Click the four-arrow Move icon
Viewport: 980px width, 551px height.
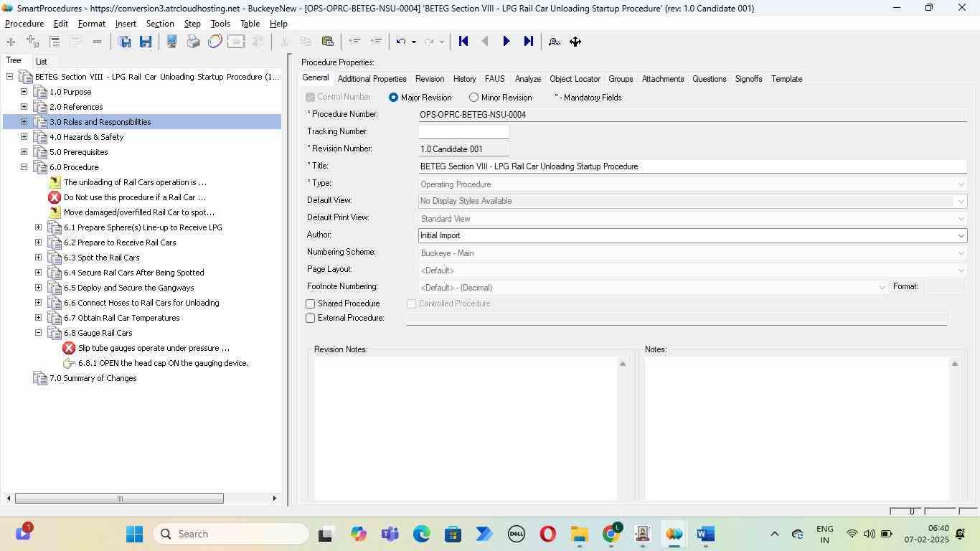[x=575, y=42]
